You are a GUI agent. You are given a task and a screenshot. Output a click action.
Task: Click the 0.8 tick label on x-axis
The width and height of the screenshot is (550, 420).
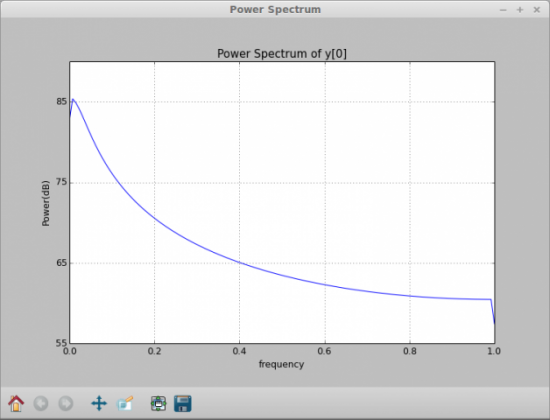click(410, 351)
